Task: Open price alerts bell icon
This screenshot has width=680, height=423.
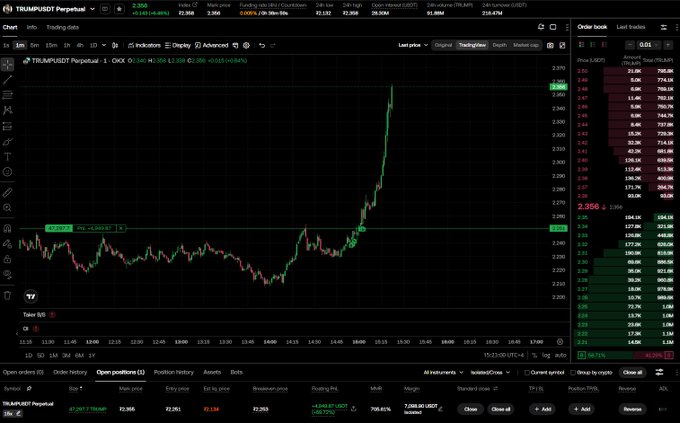Action: click(541, 27)
